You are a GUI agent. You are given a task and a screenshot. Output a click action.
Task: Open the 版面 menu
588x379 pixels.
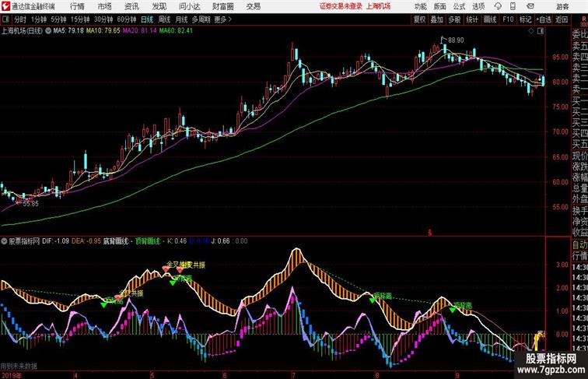[440, 6]
